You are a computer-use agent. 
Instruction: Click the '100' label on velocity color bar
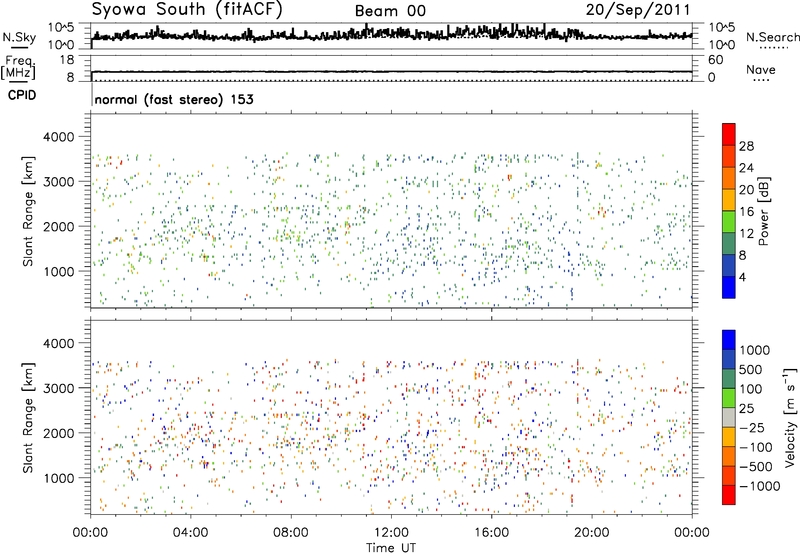pyautogui.click(x=753, y=389)
